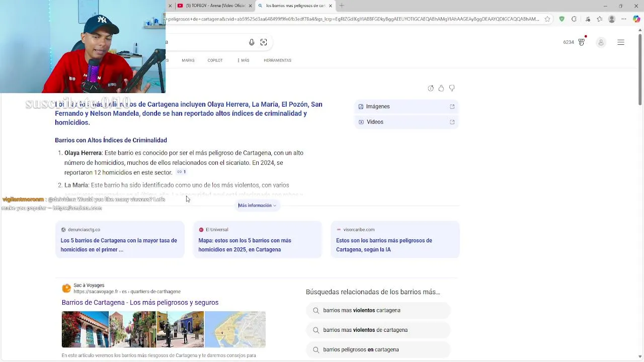Click the browser profile avatar

click(x=612, y=19)
